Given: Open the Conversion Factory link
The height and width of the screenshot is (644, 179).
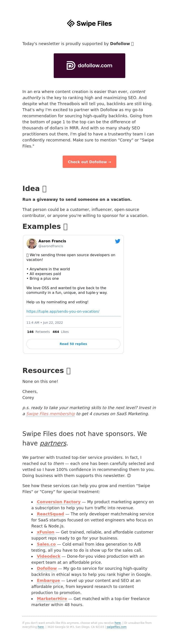Looking at the screenshot, I should pos(59,502).
